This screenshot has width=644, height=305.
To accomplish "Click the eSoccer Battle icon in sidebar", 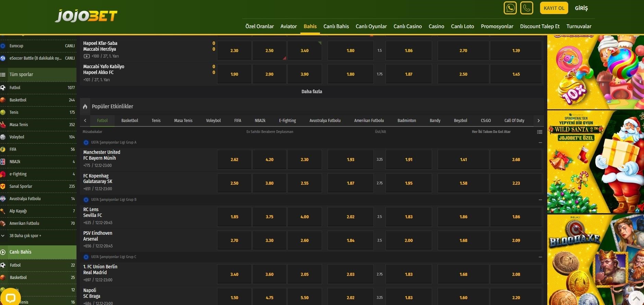I will point(3,58).
